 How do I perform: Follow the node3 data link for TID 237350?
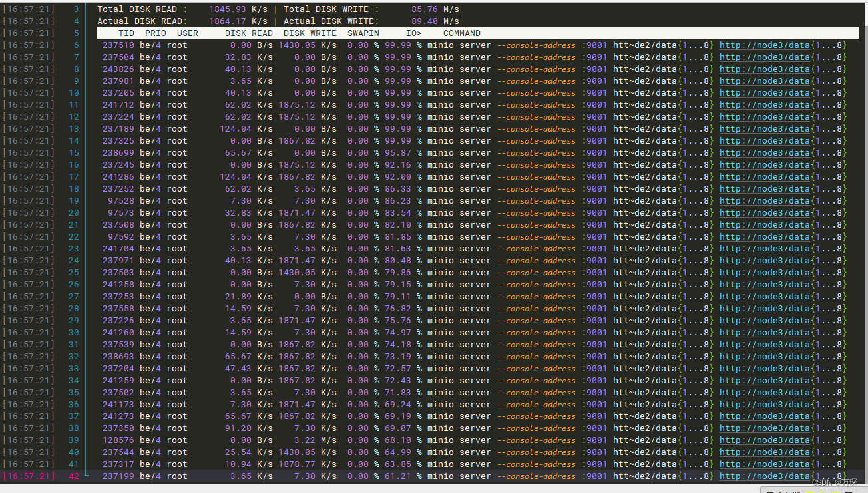tap(765, 428)
